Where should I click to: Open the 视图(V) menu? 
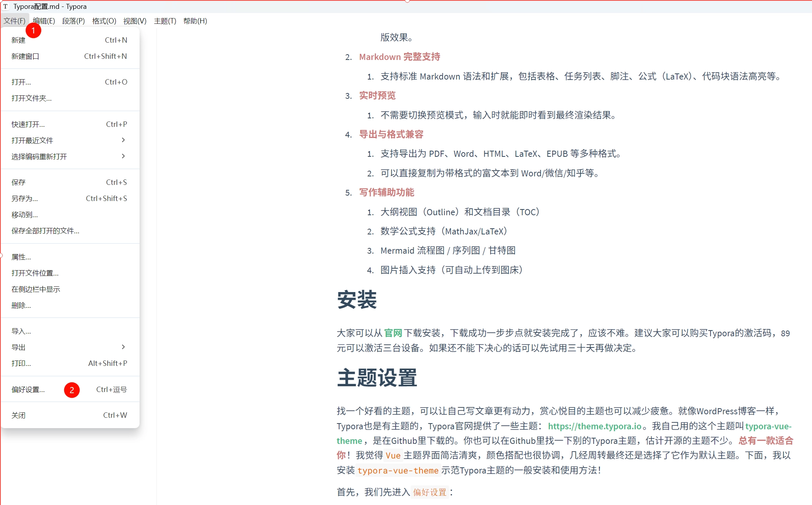(135, 21)
